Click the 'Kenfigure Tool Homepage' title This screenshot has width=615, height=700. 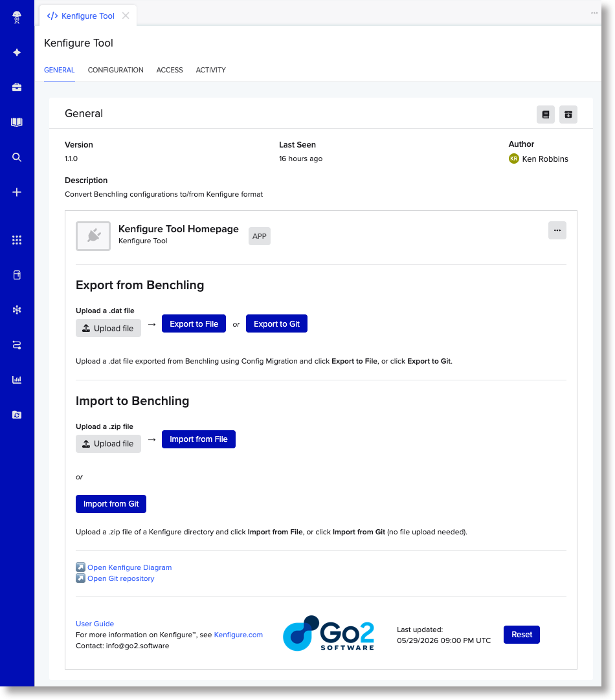coord(179,229)
